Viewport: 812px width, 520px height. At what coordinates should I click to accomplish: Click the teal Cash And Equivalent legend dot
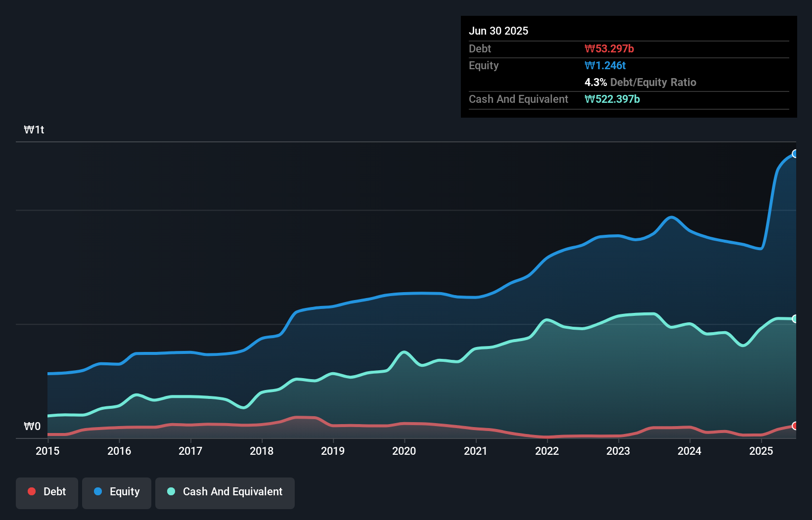point(171,491)
